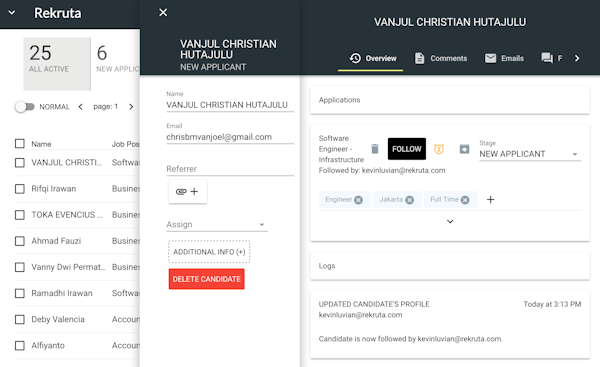The height and width of the screenshot is (367, 600).
Task: Check the Alfiyanto checkbox
Action: click(x=20, y=346)
